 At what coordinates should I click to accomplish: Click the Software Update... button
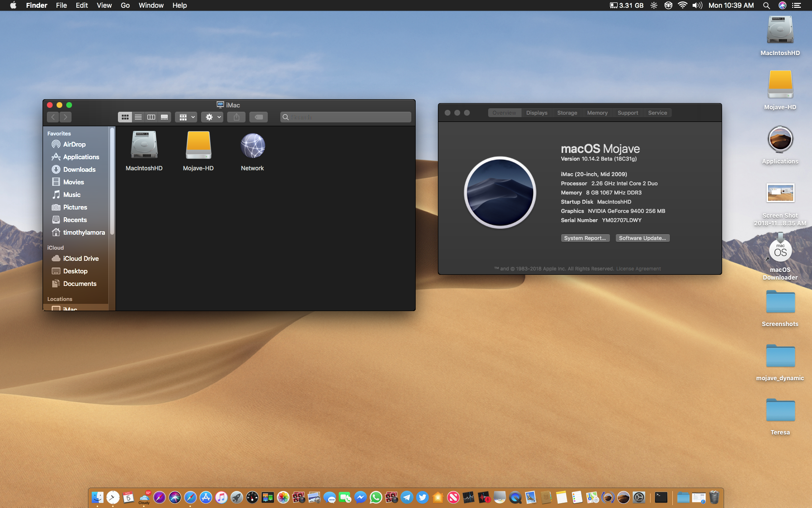point(642,238)
